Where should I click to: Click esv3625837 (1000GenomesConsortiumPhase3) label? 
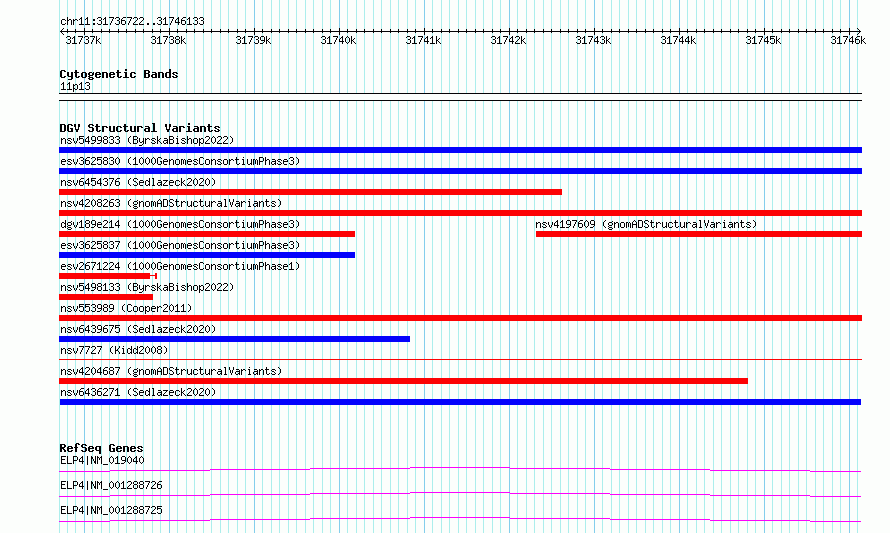180,245
